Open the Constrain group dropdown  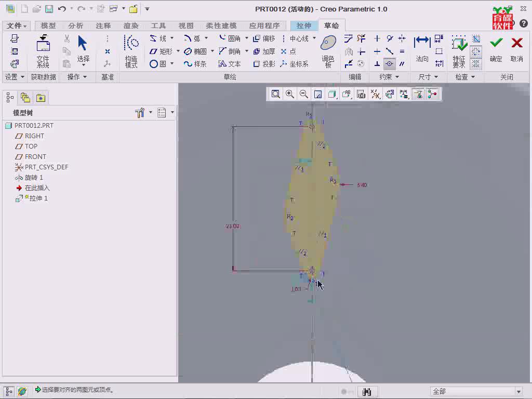point(389,77)
